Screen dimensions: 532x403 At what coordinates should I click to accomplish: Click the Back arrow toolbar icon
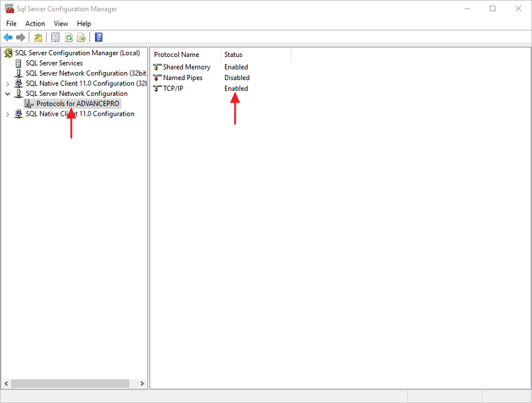tap(8, 38)
